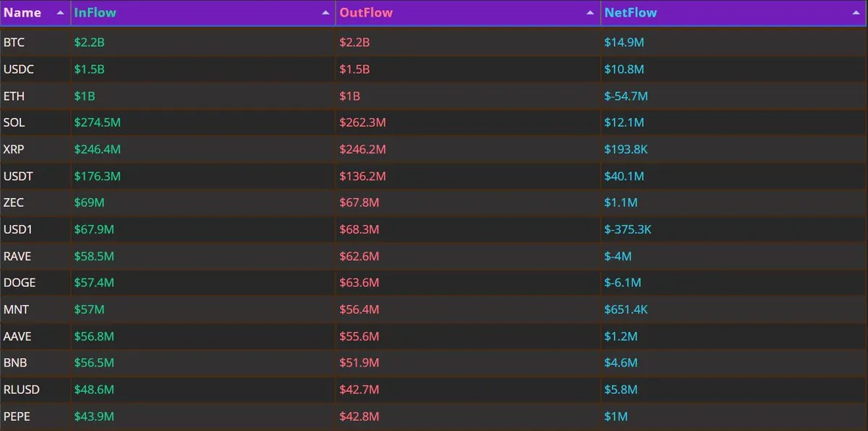Select the RAVE token row
Screen dimensions: 868x431
point(434,257)
